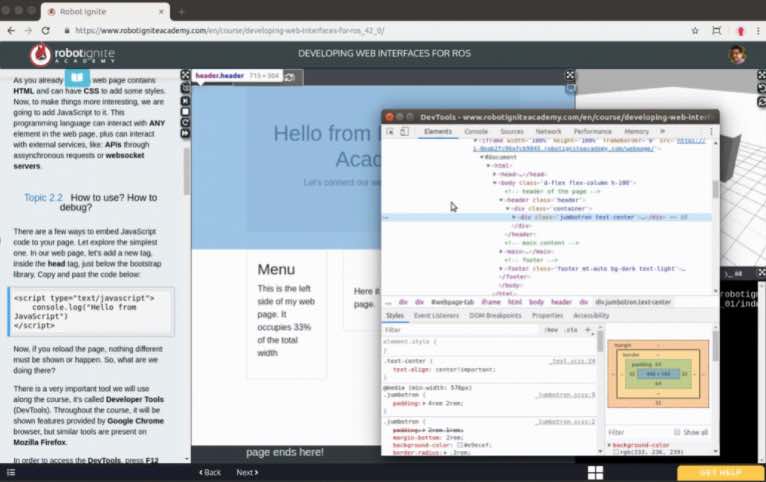Image resolution: width=766 pixels, height=482 pixels.
Task: Open the Event Listeners tab
Action: (x=436, y=315)
